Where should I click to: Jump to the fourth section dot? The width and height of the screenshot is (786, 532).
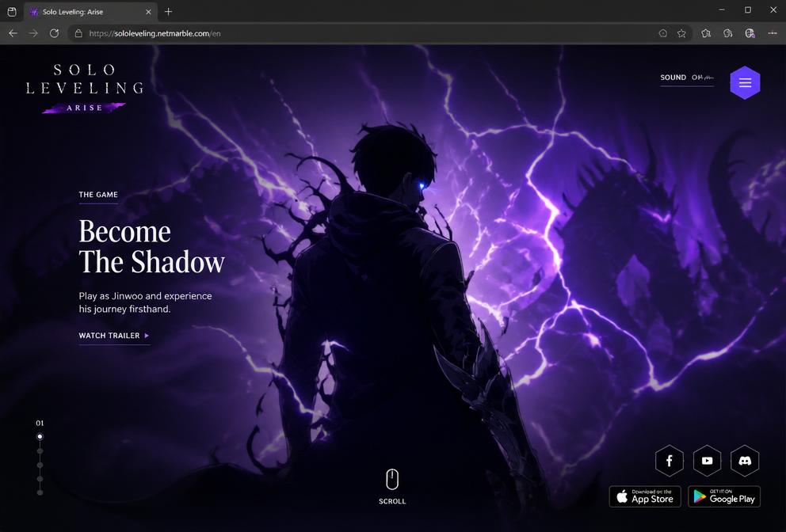click(x=40, y=479)
